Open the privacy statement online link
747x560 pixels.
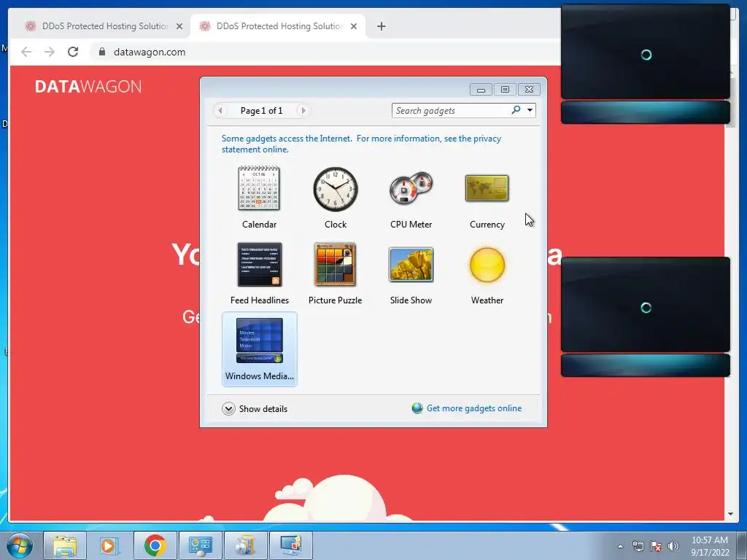pos(361,144)
